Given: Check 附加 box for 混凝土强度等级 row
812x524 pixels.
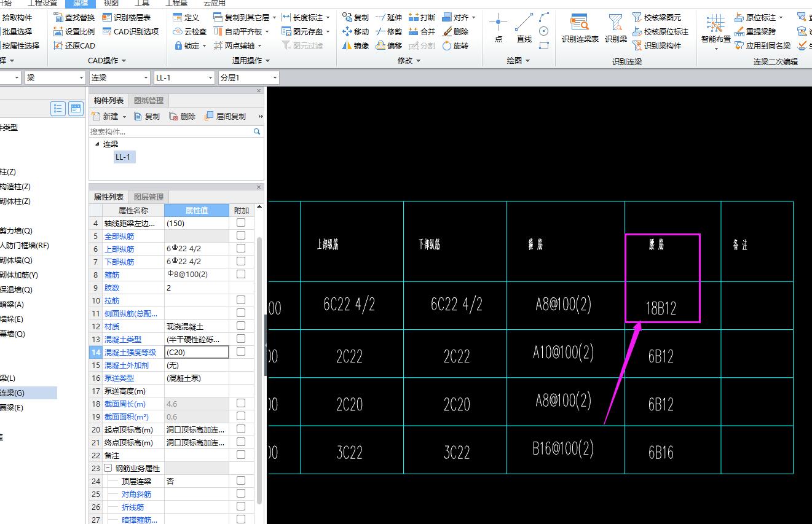Looking at the screenshot, I should click(241, 351).
